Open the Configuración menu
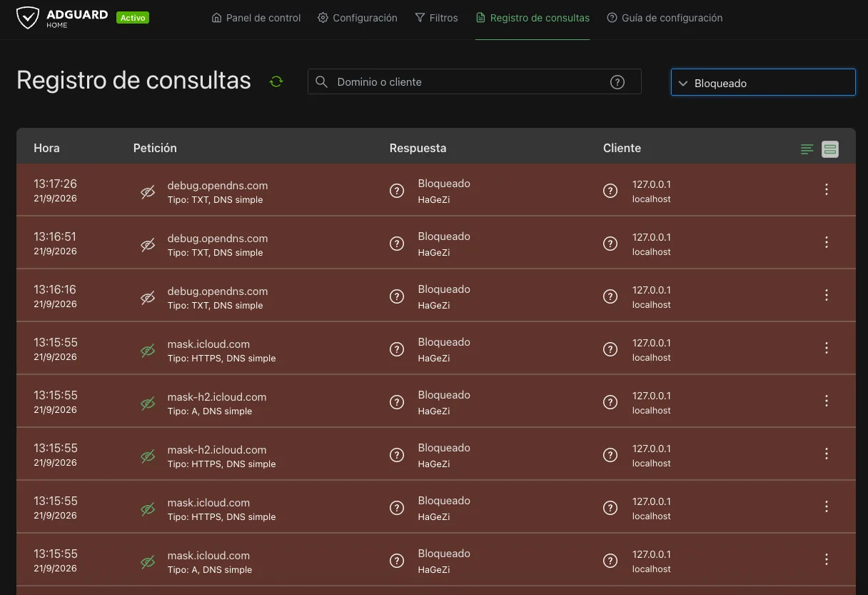 pyautogui.click(x=358, y=18)
